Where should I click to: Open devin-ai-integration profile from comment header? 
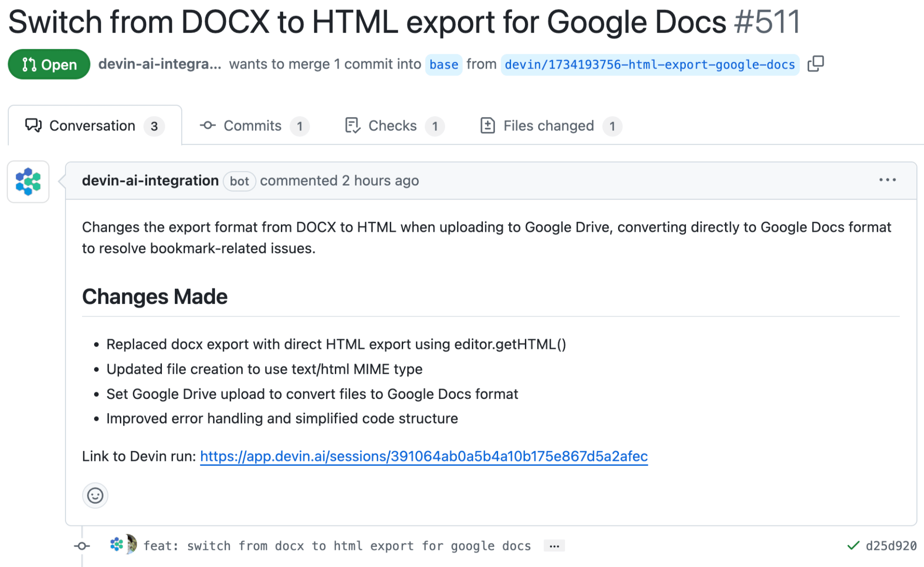click(150, 181)
